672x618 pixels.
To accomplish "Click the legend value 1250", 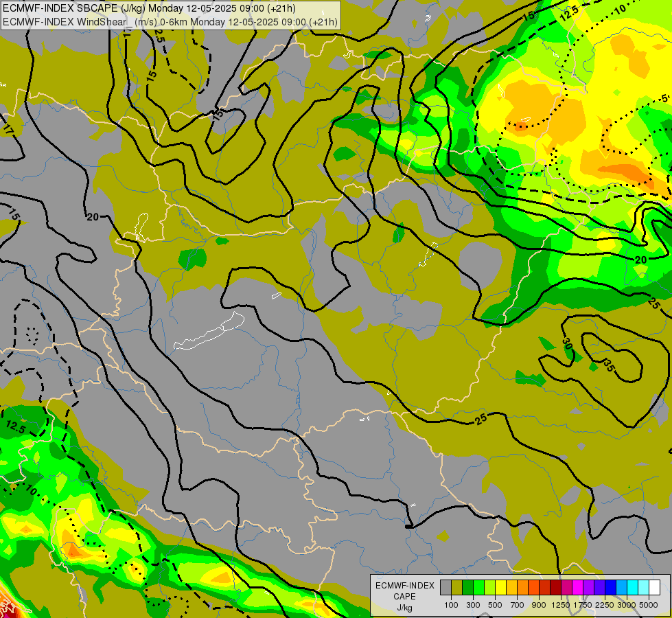I will tap(561, 605).
